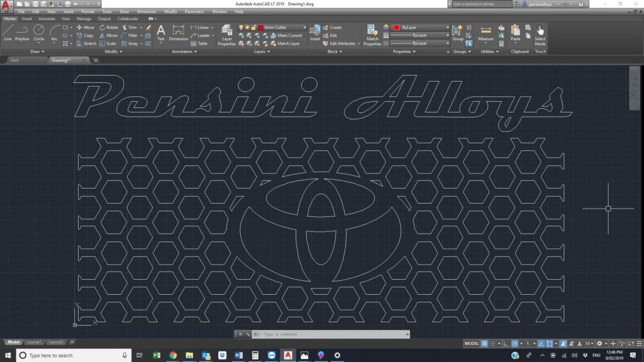Use the Copy command in Modify
The height and width of the screenshot is (362, 644).
(x=85, y=35)
